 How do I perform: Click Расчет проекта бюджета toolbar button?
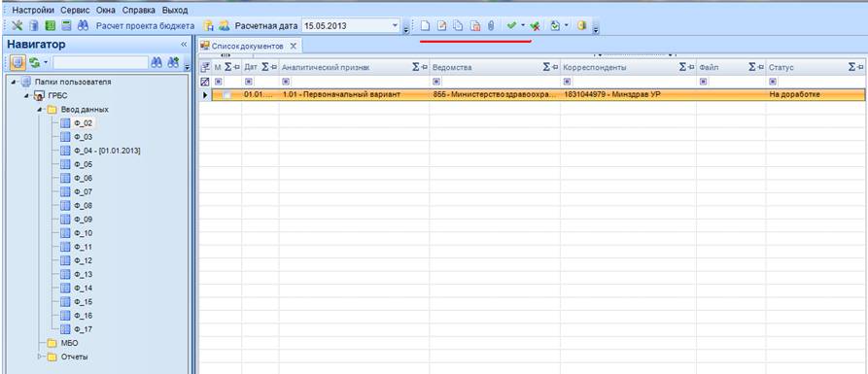click(145, 25)
